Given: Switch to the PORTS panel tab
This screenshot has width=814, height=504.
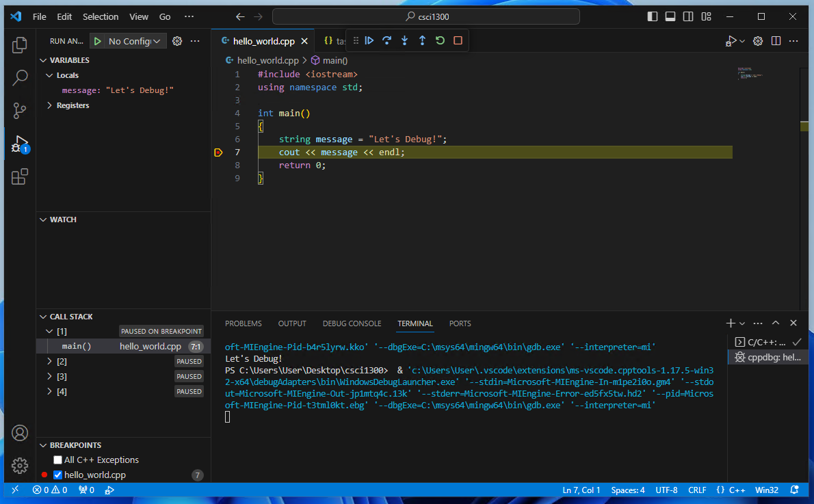Looking at the screenshot, I should click(460, 323).
